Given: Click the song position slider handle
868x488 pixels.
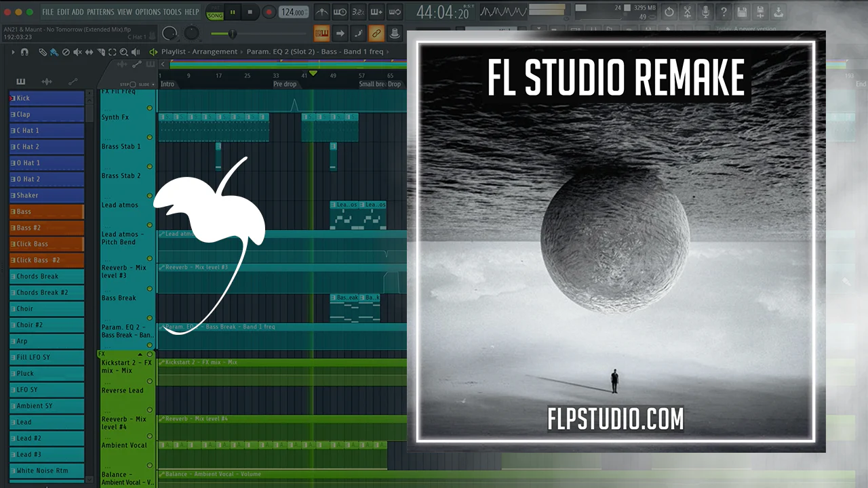Looking at the screenshot, I should (x=233, y=33).
